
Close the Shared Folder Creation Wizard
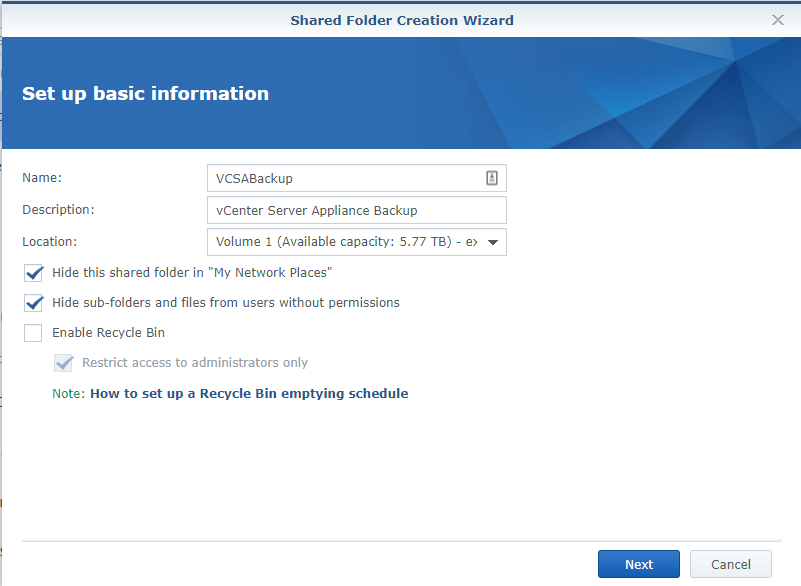pos(778,20)
